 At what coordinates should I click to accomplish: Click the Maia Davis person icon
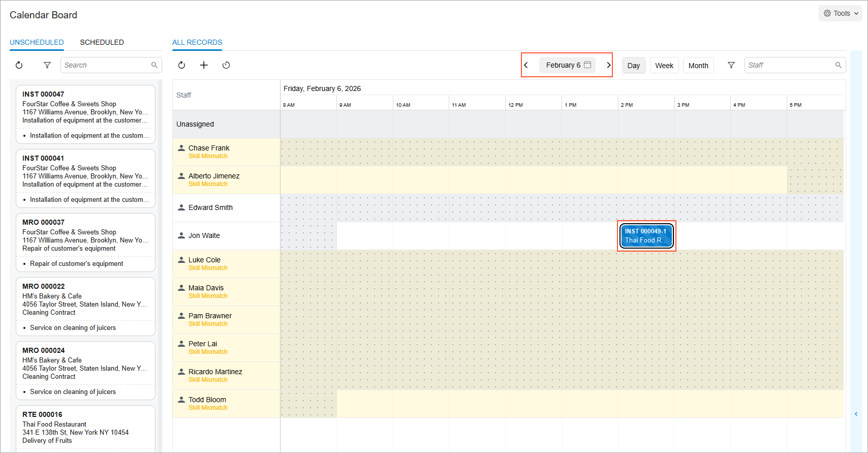tap(181, 288)
